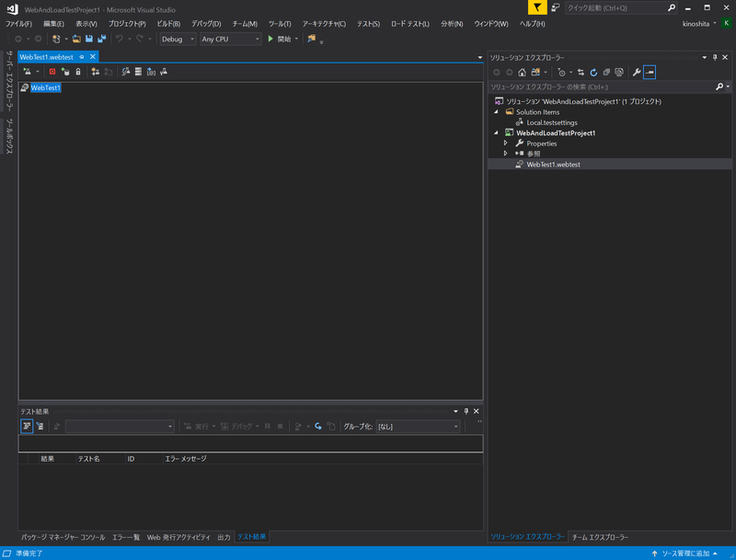This screenshot has width=736, height=560.
Task: Open the サーバー エクスプローラー side tab
Action: [x=9, y=81]
